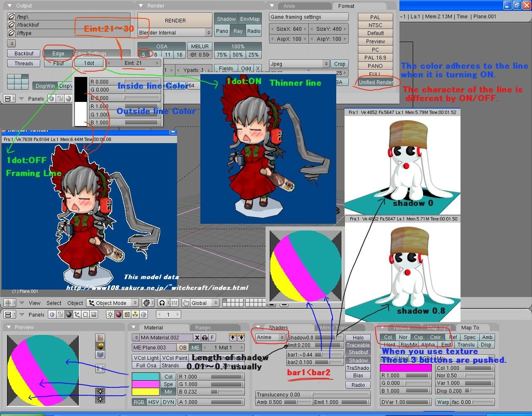The height and width of the screenshot is (416, 532).
Task: Toggle the 3D transform manipulator hand icon
Action: coord(185,303)
